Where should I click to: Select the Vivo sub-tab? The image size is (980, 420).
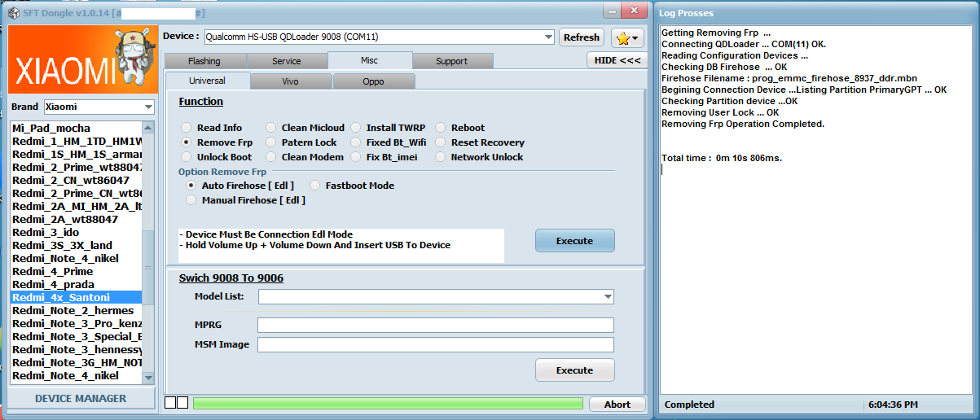(291, 81)
